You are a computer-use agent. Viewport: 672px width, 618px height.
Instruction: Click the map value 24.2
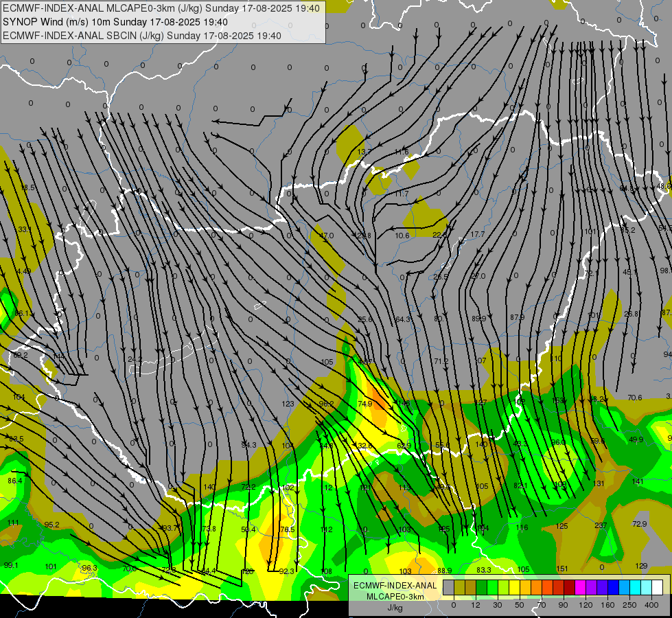pos(135,359)
